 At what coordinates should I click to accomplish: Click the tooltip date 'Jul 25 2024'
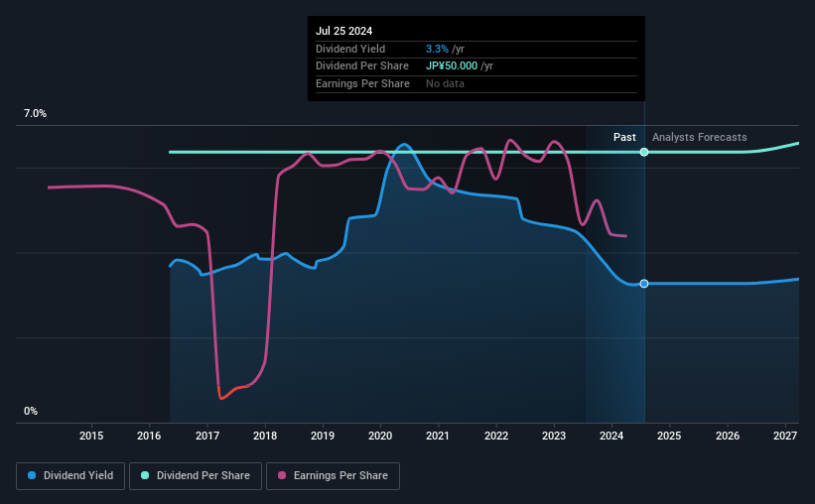click(343, 31)
